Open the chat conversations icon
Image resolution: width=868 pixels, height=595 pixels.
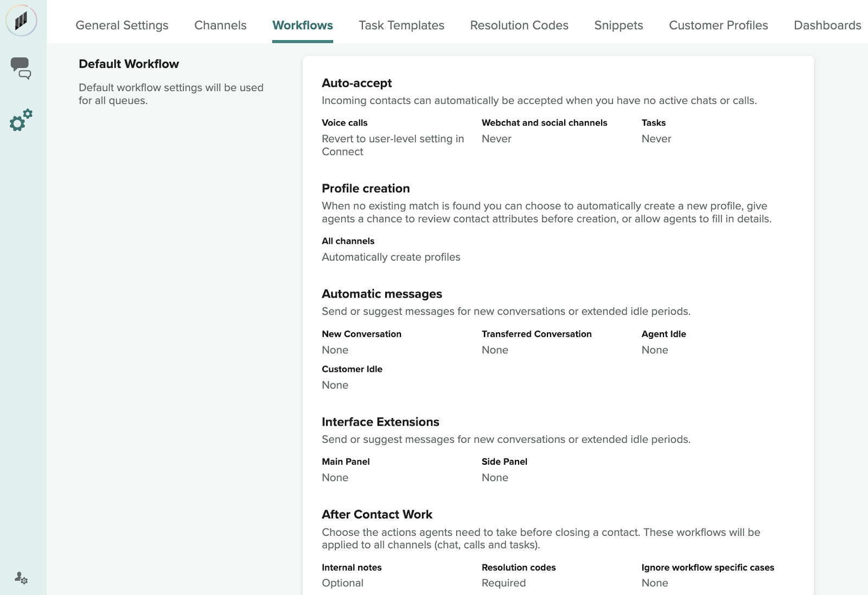click(21, 68)
